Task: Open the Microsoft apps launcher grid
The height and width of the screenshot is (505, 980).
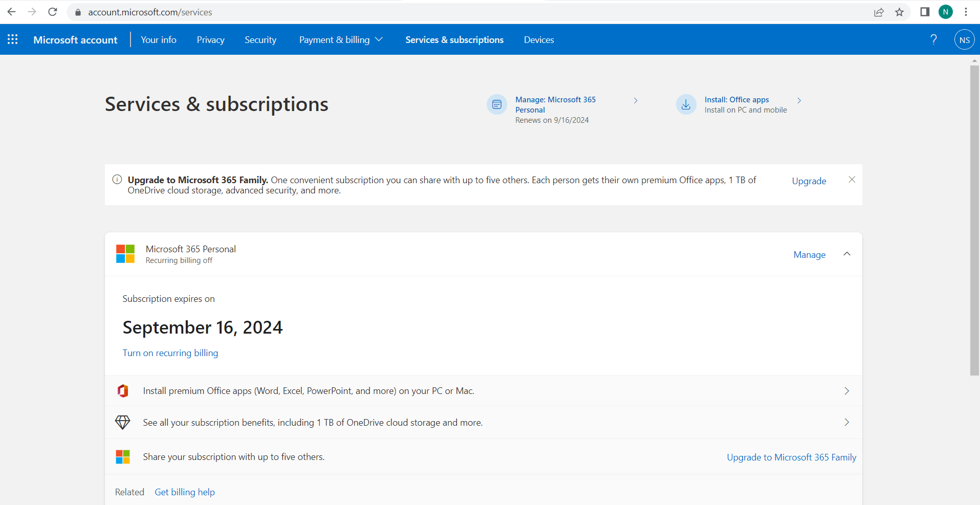Action: click(13, 39)
